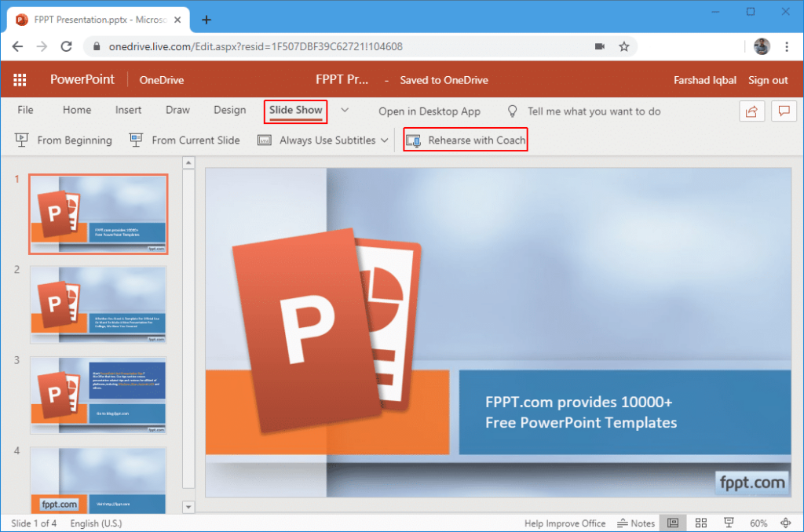The height and width of the screenshot is (532, 804).
Task: Switch to Slide Sorter view icon
Action: [x=701, y=523]
